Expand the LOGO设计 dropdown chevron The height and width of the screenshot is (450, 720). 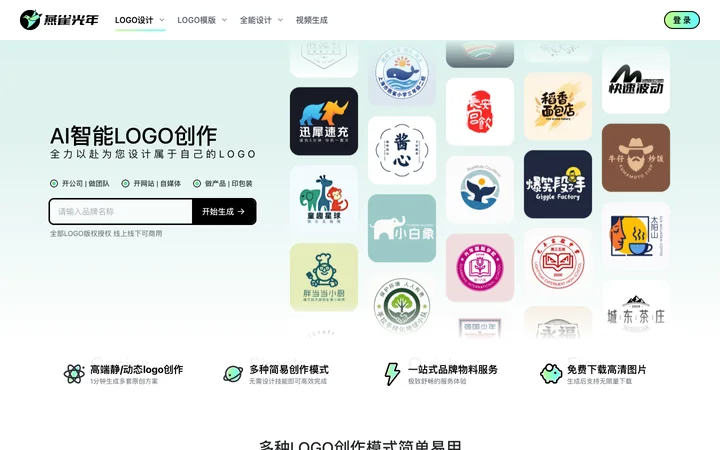pyautogui.click(x=162, y=20)
